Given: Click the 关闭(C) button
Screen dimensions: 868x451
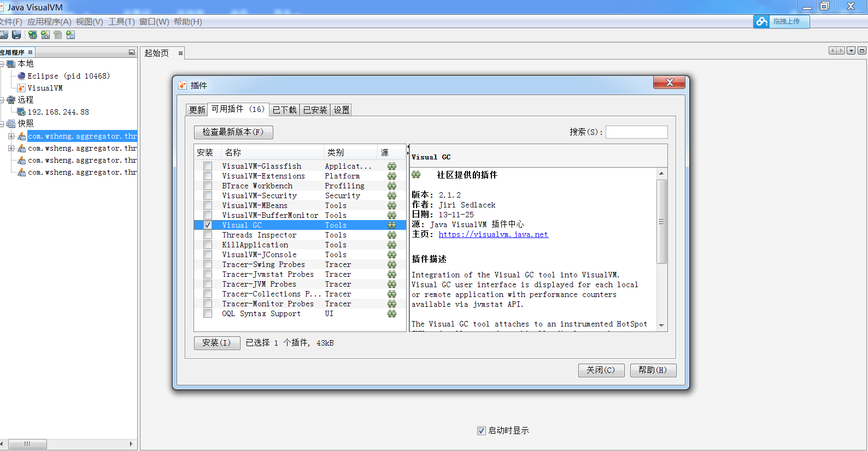Looking at the screenshot, I should [x=601, y=370].
